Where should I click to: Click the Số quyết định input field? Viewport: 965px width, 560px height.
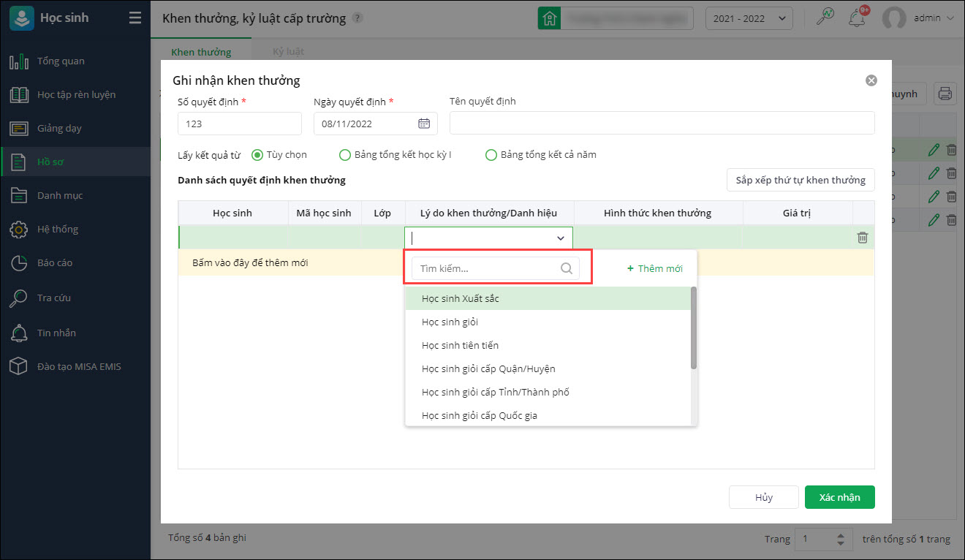(240, 124)
